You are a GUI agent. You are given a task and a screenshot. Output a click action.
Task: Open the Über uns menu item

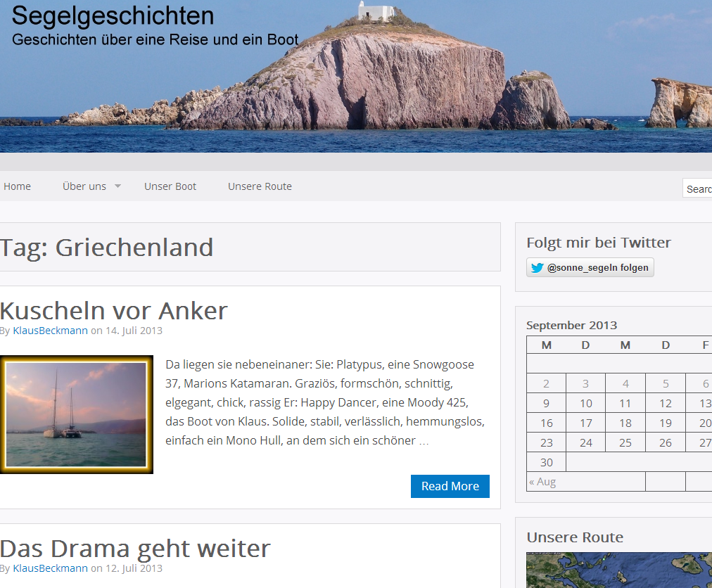(x=84, y=186)
